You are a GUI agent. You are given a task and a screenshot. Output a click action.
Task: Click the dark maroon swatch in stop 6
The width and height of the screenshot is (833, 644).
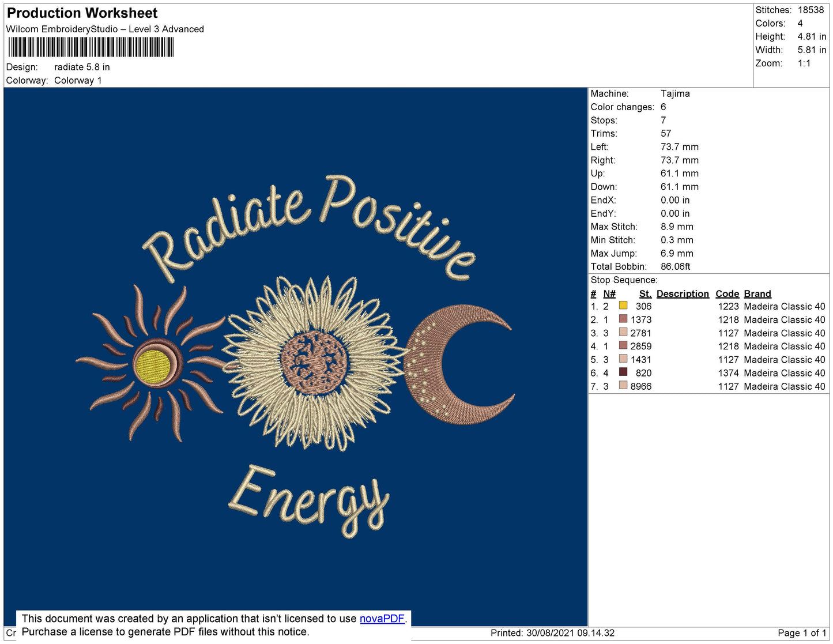[623, 372]
